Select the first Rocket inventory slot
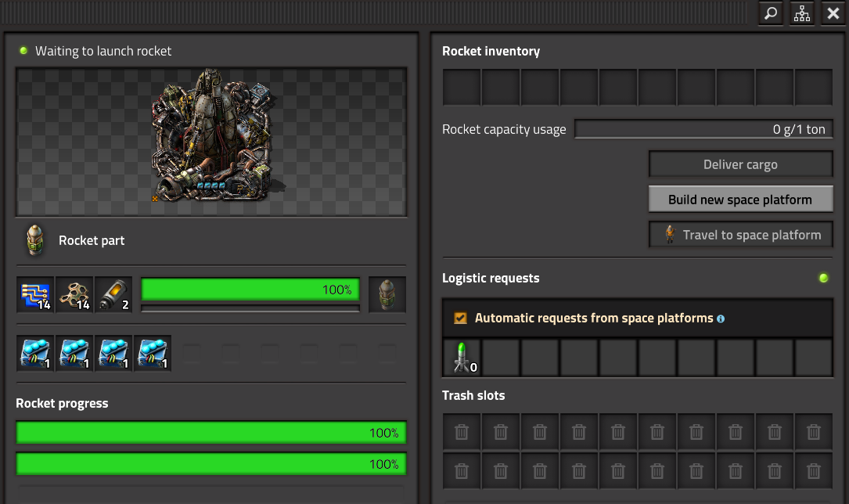 462,87
